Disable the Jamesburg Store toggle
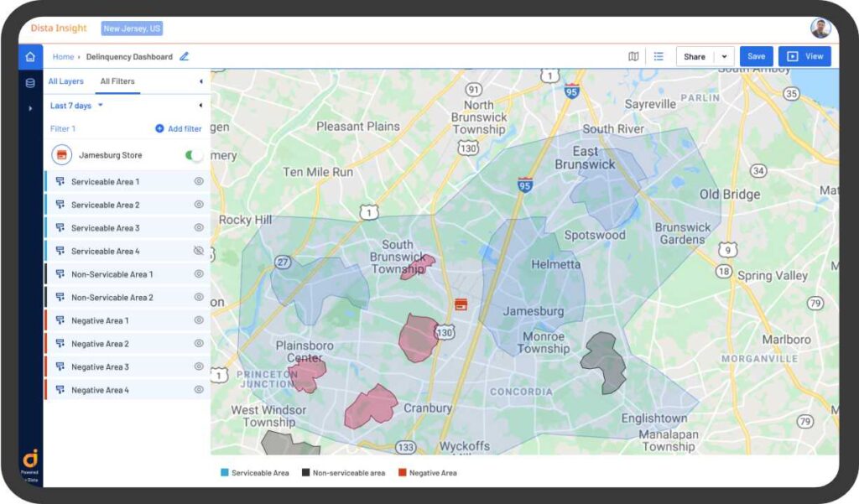859x504 pixels. pos(192,155)
